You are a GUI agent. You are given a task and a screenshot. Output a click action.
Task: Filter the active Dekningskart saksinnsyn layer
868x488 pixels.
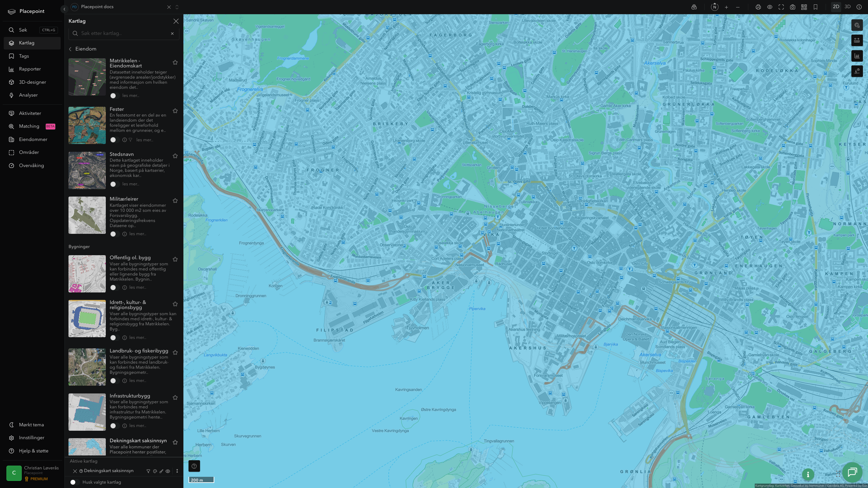click(x=148, y=471)
